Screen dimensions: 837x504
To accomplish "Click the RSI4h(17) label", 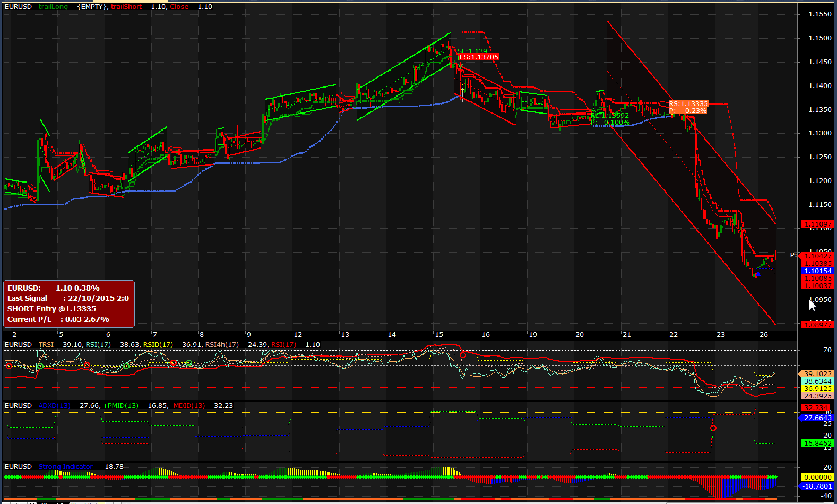I will click(222, 345).
